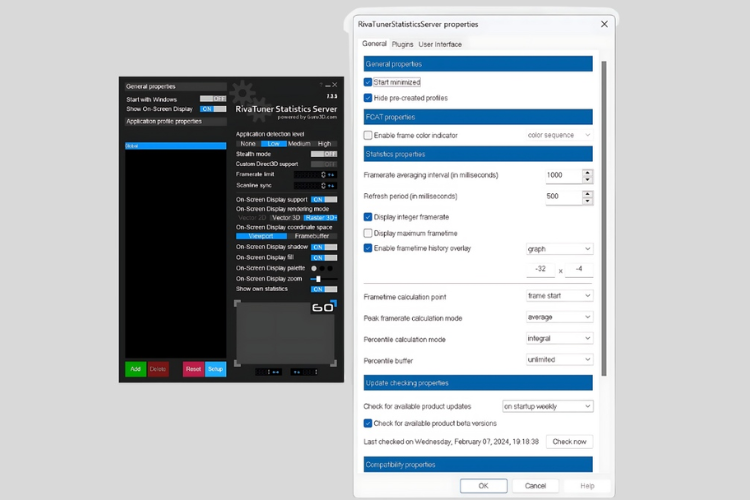Open Frametime calculation point dropdown
Screen dimensions: 750x500
pos(559,296)
